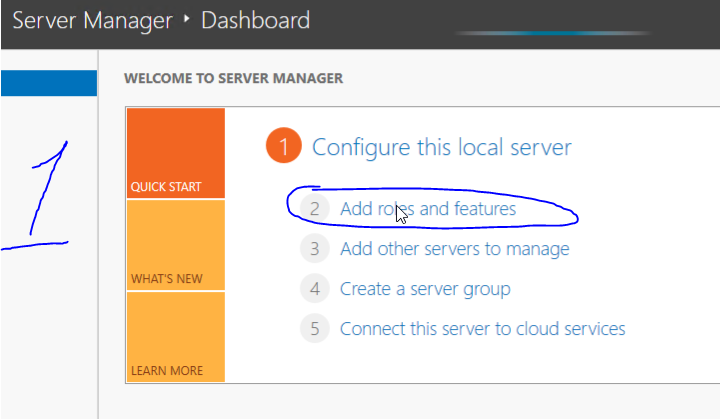Choose Create a server group
This screenshot has width=720, height=419.
[425, 289]
